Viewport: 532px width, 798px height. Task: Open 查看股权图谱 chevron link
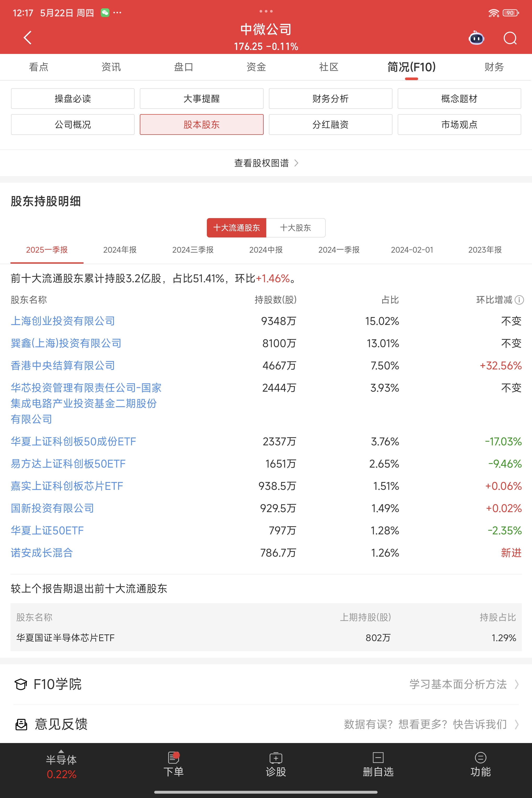point(266,163)
